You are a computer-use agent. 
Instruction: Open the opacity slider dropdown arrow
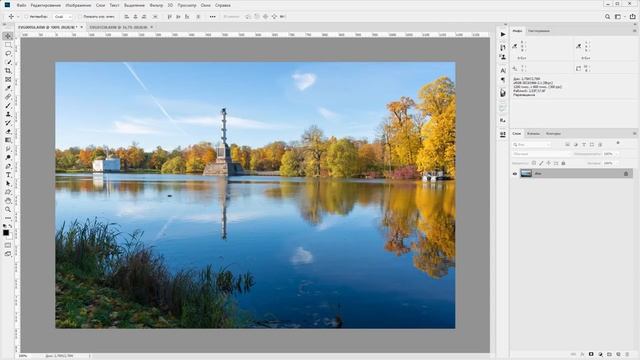click(617, 154)
